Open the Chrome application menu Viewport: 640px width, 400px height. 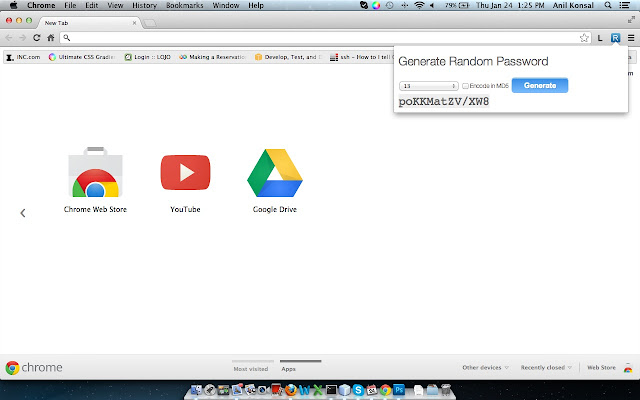click(x=41, y=5)
